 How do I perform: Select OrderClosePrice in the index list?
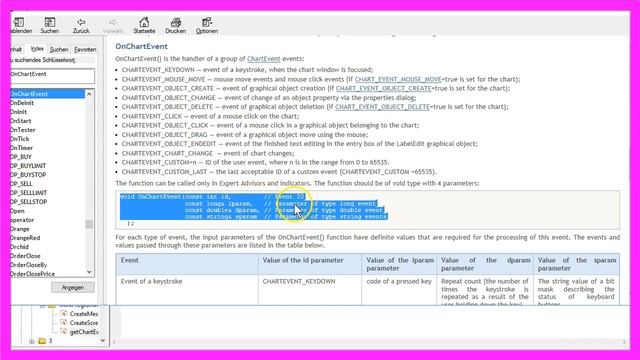33,274
